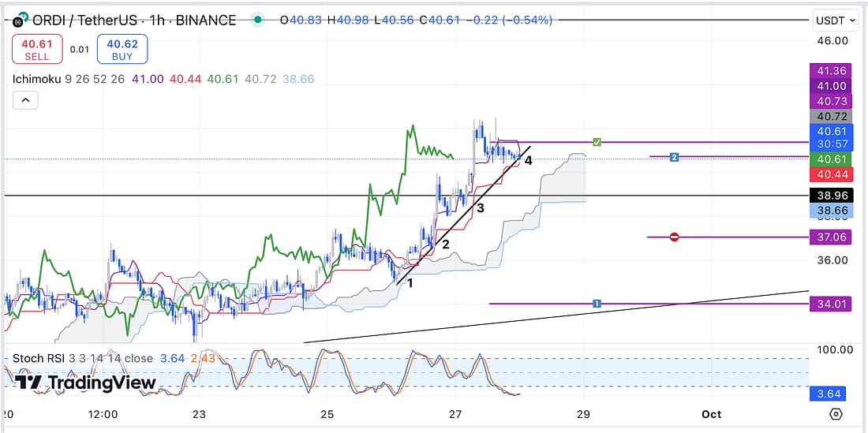Click the purple 37.06 price level label
This screenshot has height=433, width=868.
830,237
